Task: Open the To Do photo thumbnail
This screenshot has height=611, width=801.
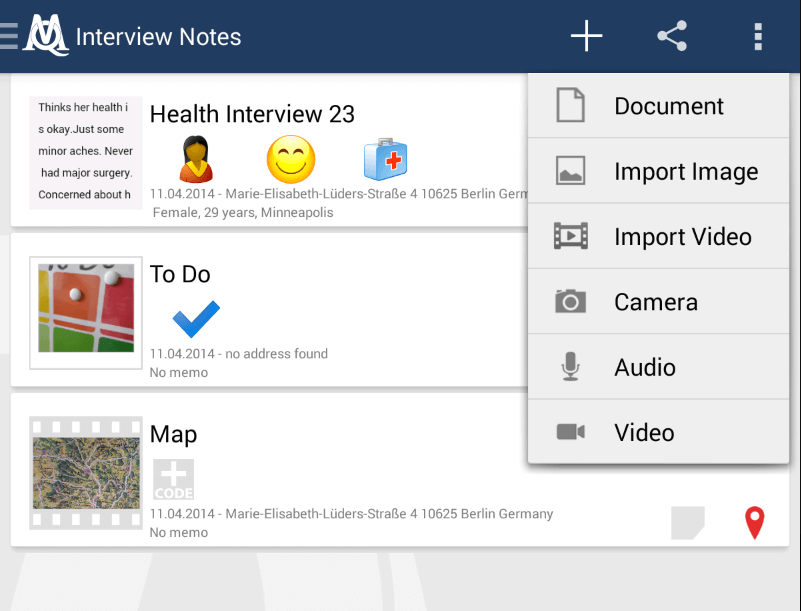Action: [x=86, y=313]
